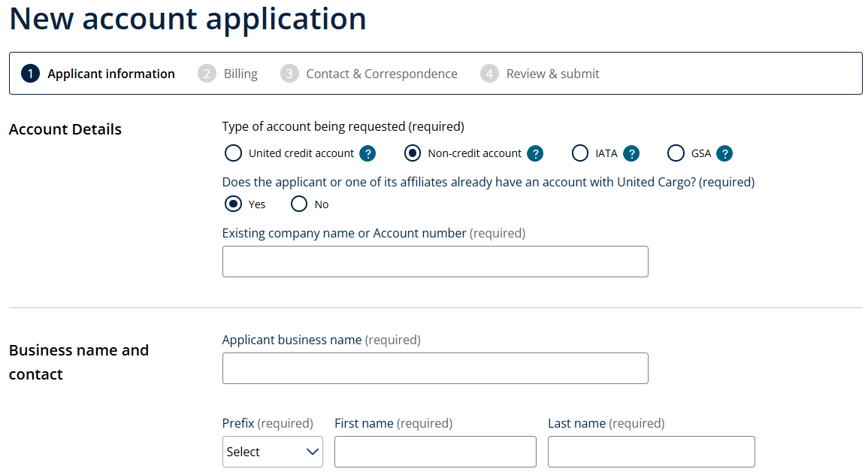Click step 4 number badge
The height and width of the screenshot is (475, 868).
[489, 74]
